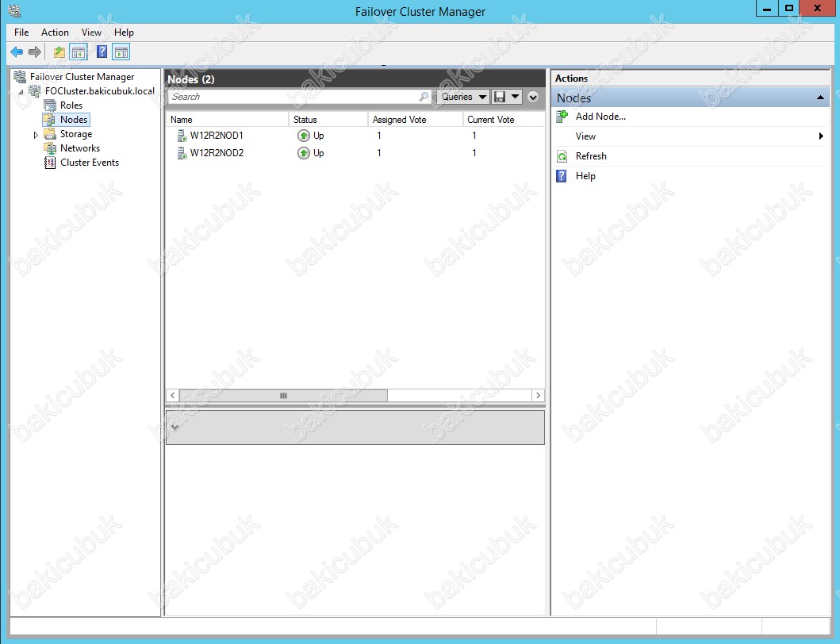The width and height of the screenshot is (840, 644).
Task: Click the server icon beside W12R2NOD1
Action: coord(182,136)
